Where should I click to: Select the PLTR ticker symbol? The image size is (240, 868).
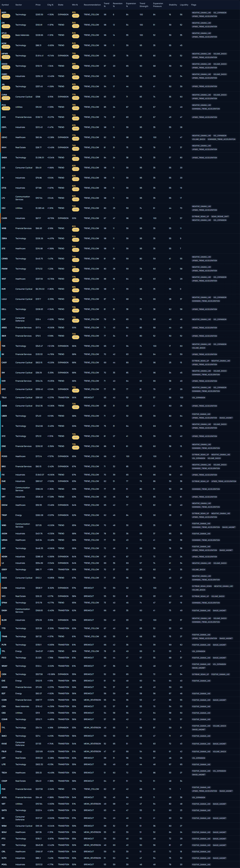coord(4,645)
